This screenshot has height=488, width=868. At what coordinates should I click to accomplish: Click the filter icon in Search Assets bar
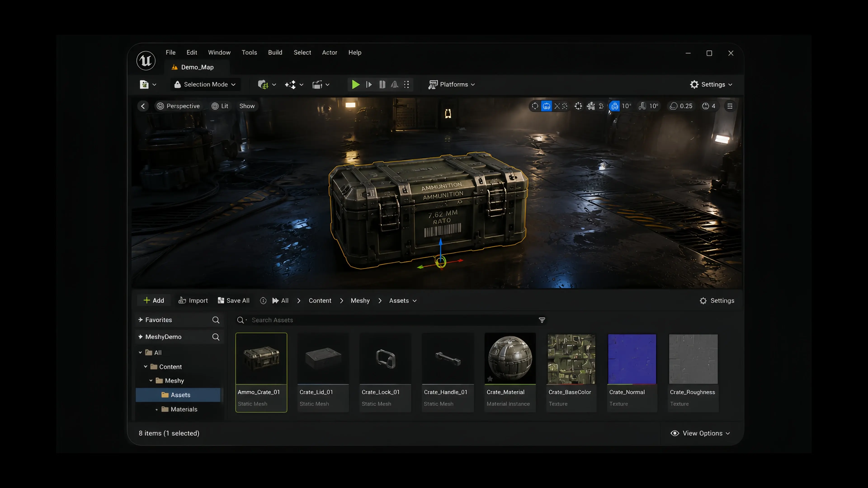(x=542, y=320)
